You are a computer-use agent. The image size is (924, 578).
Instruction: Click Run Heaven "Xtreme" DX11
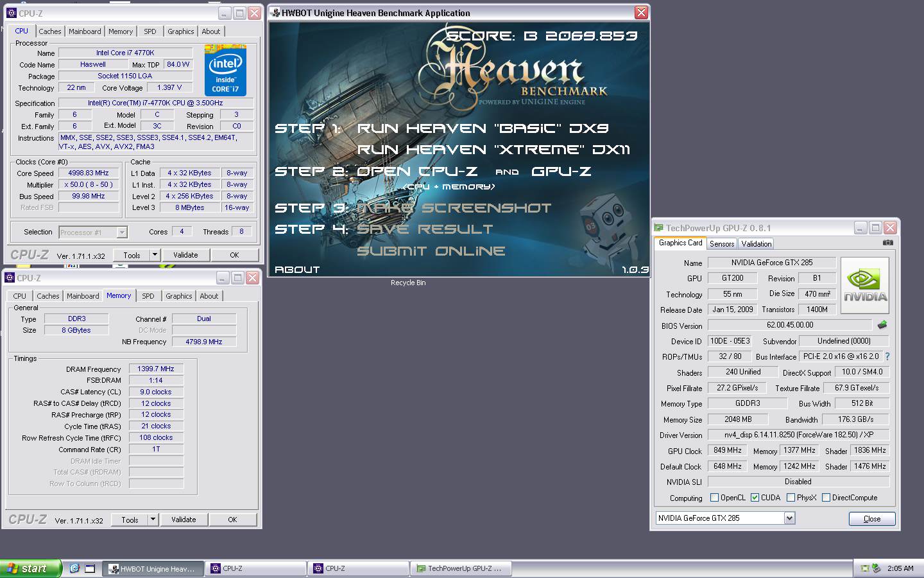coord(493,150)
